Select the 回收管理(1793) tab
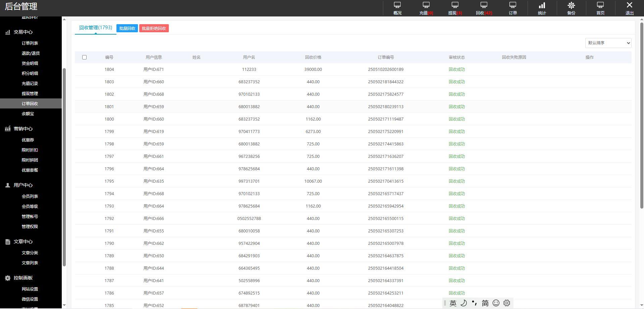Viewport: 644px width, 309px height. [x=96, y=28]
